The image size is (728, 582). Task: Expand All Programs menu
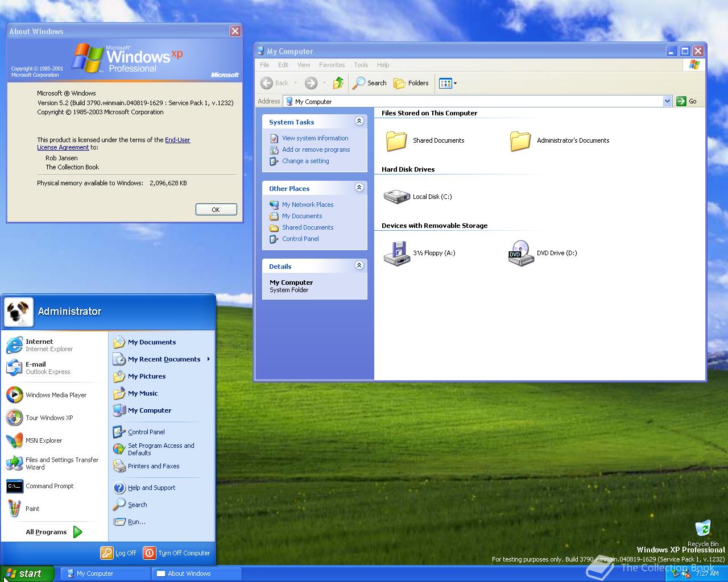tap(54, 532)
